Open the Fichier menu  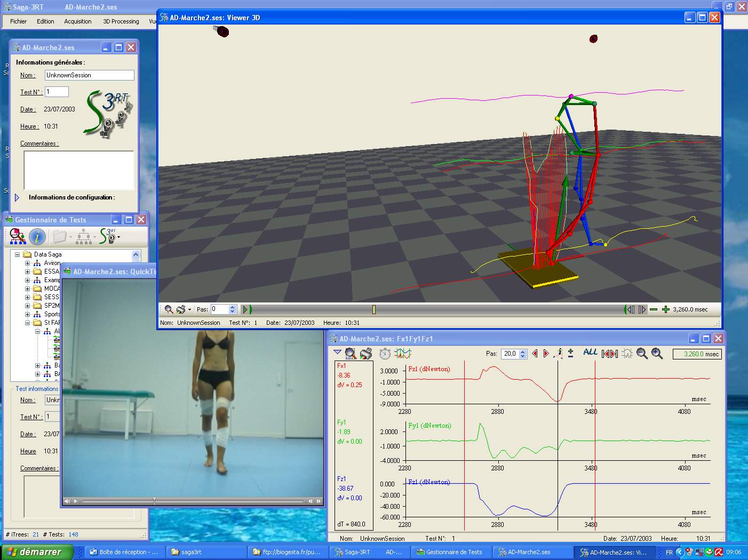click(x=18, y=21)
